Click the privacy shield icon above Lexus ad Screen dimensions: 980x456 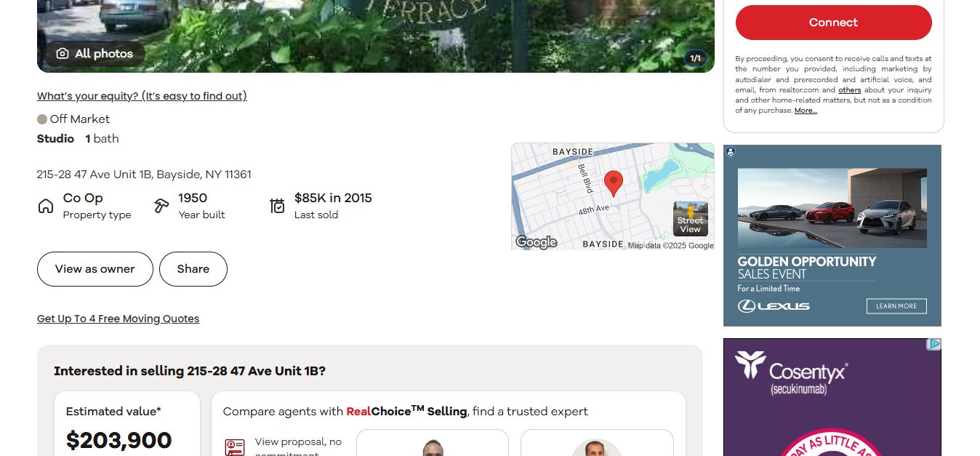coord(731,152)
